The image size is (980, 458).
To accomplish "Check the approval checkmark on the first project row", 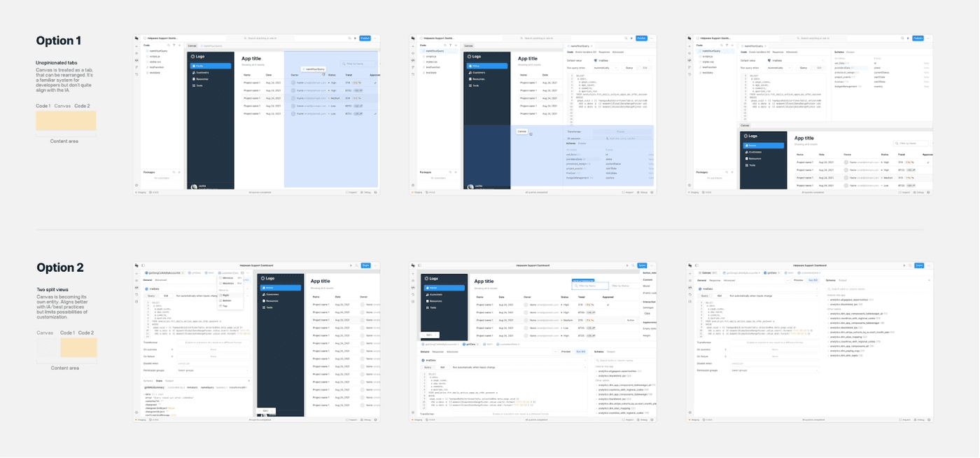I will (x=374, y=83).
